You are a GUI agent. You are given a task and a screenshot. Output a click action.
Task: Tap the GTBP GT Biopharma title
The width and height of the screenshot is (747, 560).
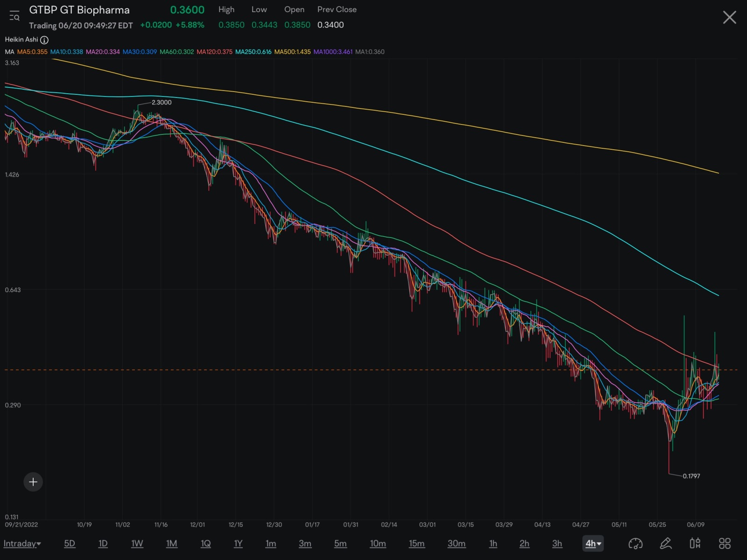(79, 10)
